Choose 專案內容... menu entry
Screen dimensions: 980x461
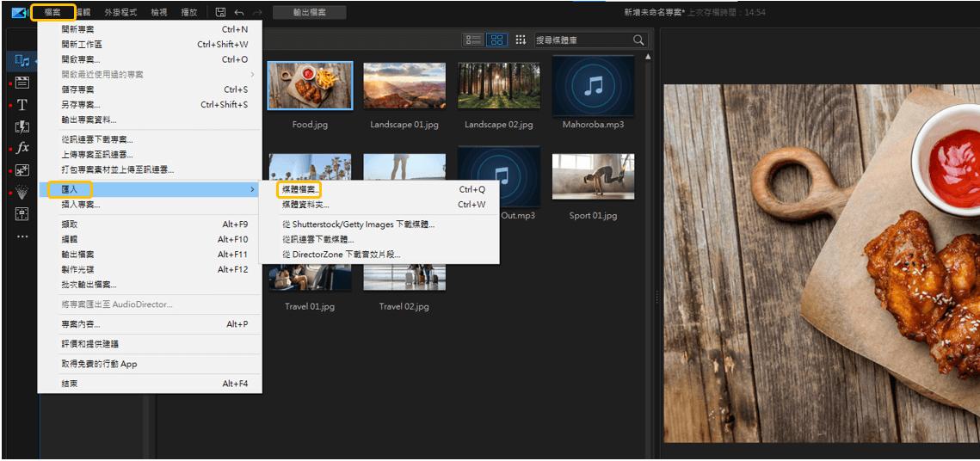click(x=150, y=324)
